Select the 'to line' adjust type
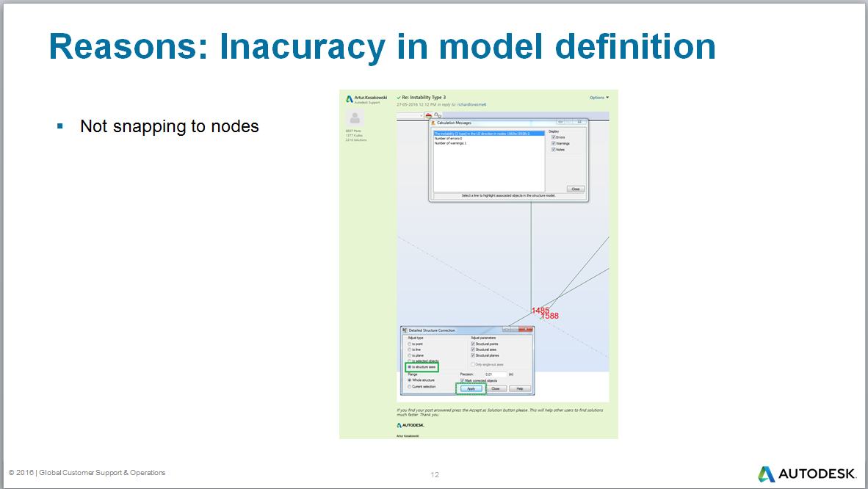This screenshot has width=868, height=489. click(410, 349)
